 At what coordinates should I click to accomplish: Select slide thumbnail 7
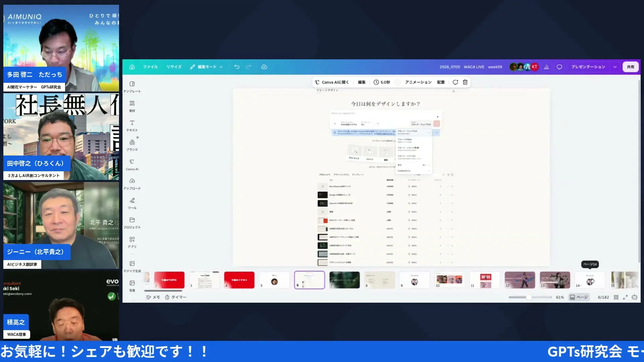pyautogui.click(x=344, y=280)
